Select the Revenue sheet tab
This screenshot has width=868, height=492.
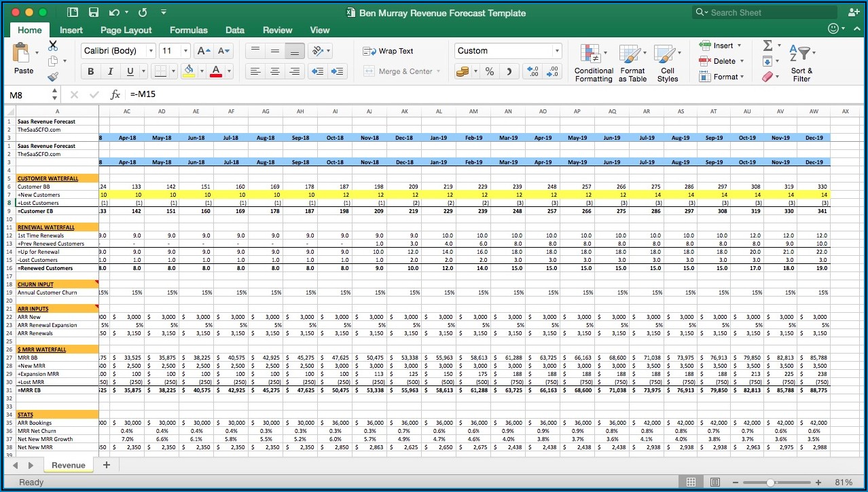69,465
